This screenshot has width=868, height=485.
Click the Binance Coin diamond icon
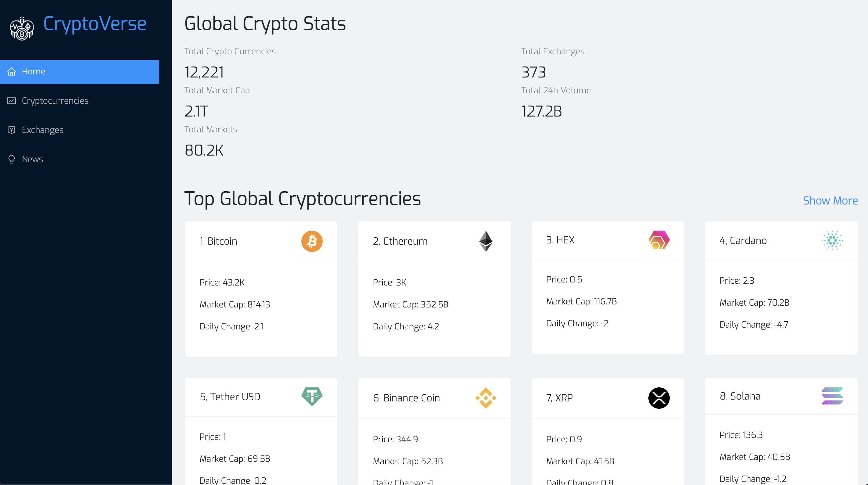coord(486,398)
